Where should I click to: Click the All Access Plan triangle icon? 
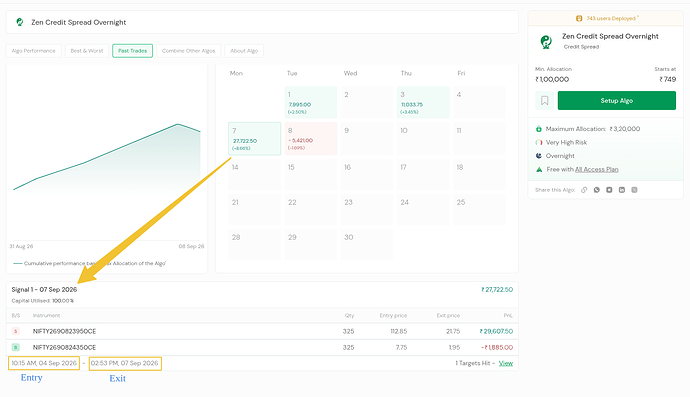(539, 169)
